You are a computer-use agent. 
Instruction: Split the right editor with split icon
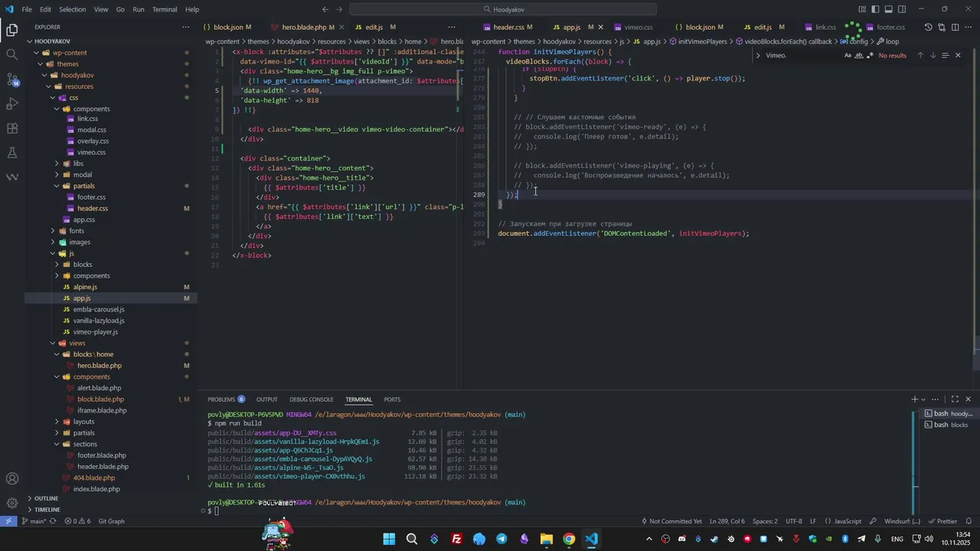pyautogui.click(x=955, y=27)
